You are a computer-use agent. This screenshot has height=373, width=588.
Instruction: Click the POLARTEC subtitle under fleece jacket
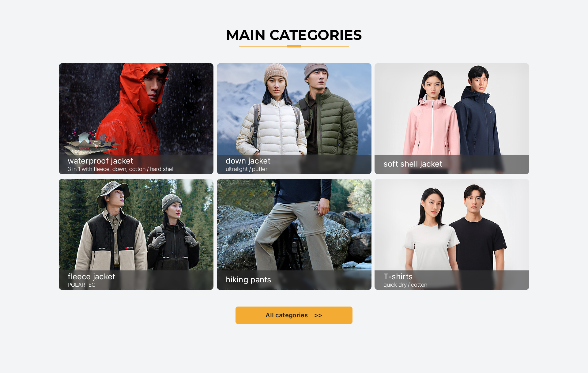pyautogui.click(x=81, y=285)
